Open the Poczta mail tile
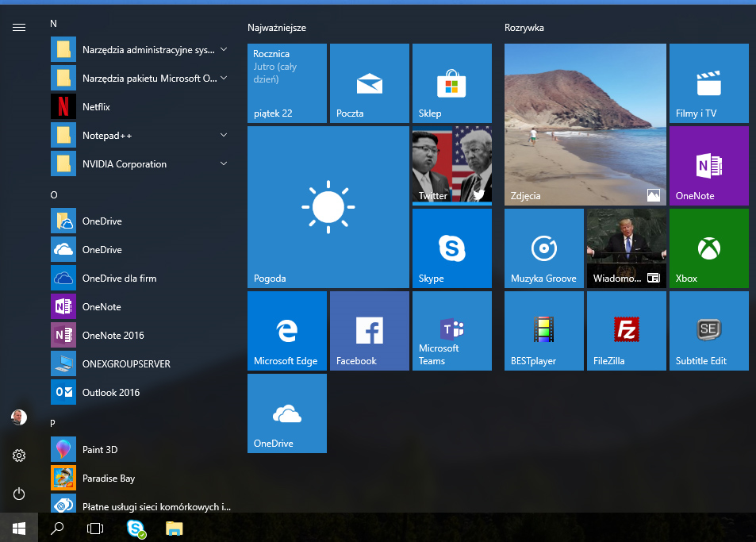The height and width of the screenshot is (542, 756). coord(370,83)
